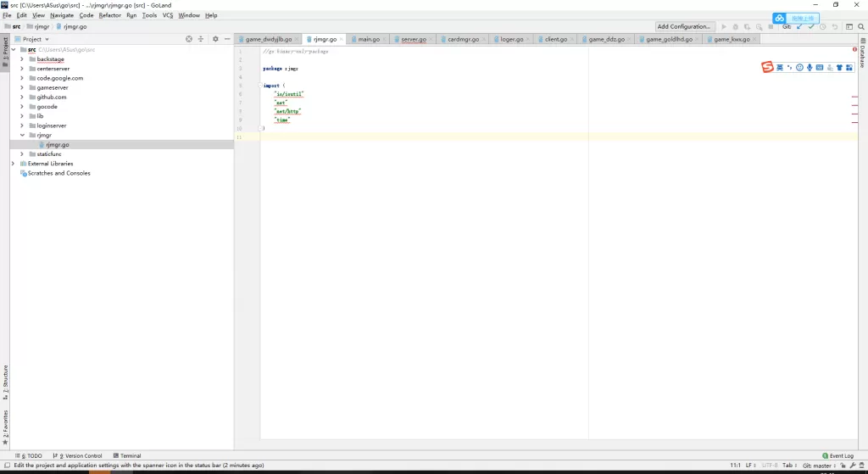Select the External Libraries tree item
The image size is (868, 474).
pyautogui.click(x=50, y=164)
